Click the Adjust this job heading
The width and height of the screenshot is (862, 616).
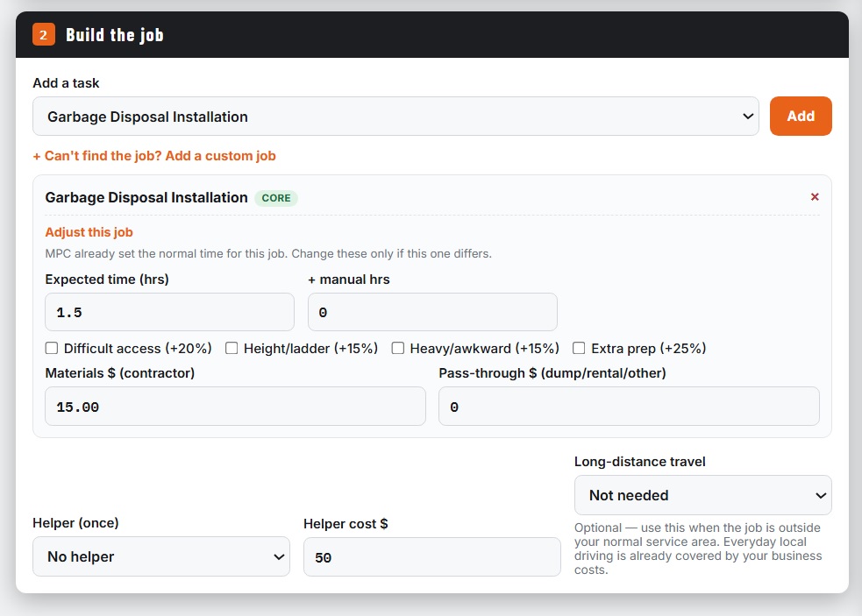coord(89,232)
